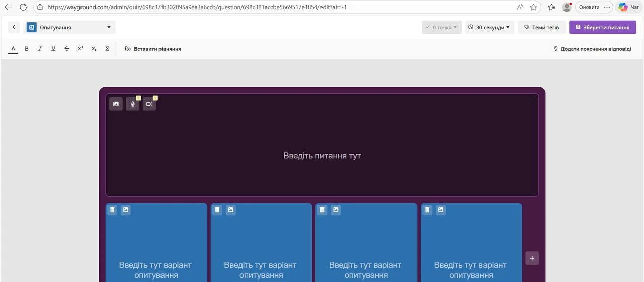
Task: Open the browser three-dots settings menu
Action: click(x=607, y=7)
